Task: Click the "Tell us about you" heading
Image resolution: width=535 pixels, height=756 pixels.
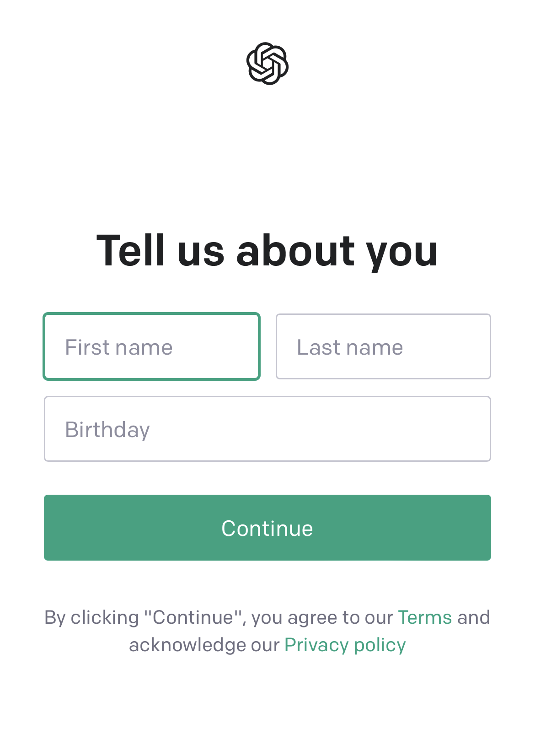Action: 267,250
